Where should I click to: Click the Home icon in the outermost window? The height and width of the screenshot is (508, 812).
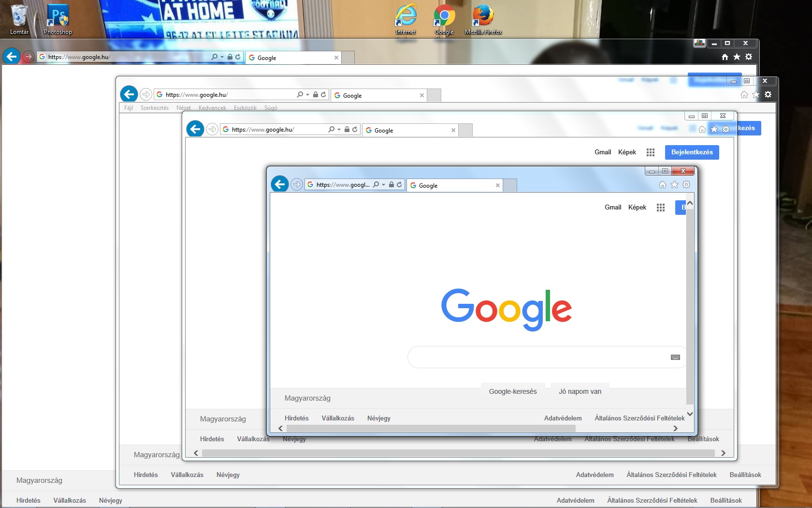[x=725, y=57]
